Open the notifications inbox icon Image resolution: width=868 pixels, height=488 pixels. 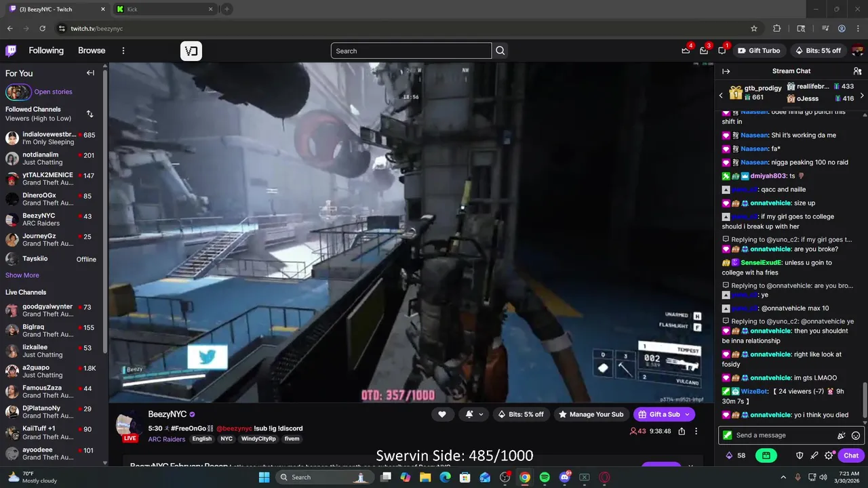[704, 51]
